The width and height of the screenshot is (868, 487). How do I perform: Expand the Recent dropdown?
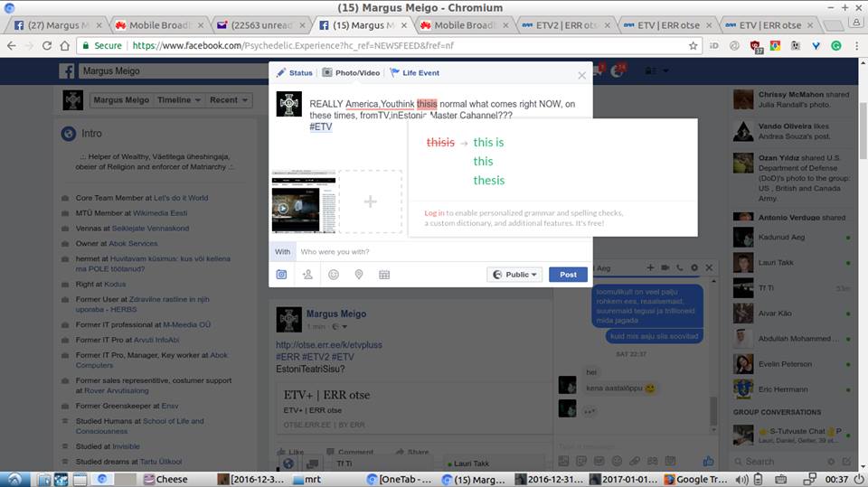[229, 100]
